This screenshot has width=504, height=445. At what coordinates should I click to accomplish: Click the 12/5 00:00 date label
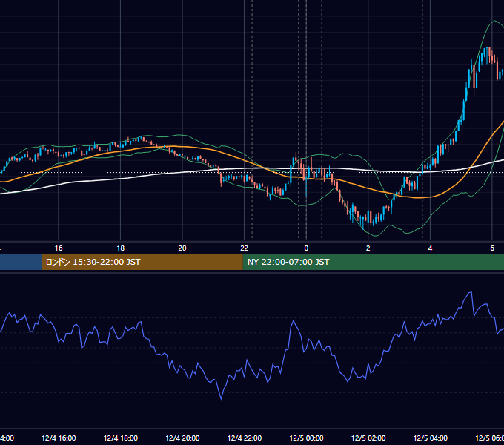tap(306, 438)
